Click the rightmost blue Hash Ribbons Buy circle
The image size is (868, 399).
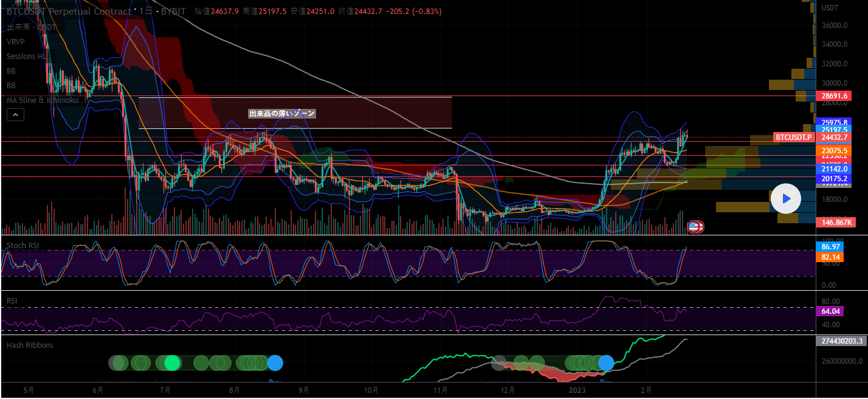(606, 363)
